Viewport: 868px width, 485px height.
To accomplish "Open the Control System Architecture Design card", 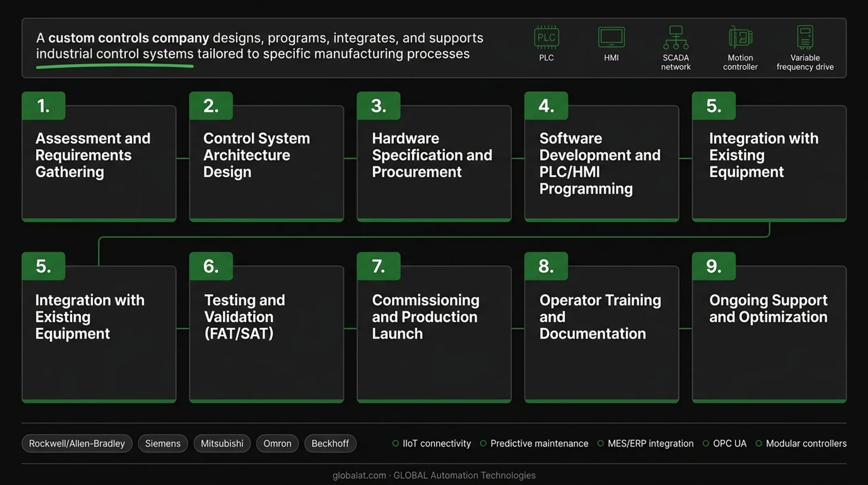I will [266, 163].
